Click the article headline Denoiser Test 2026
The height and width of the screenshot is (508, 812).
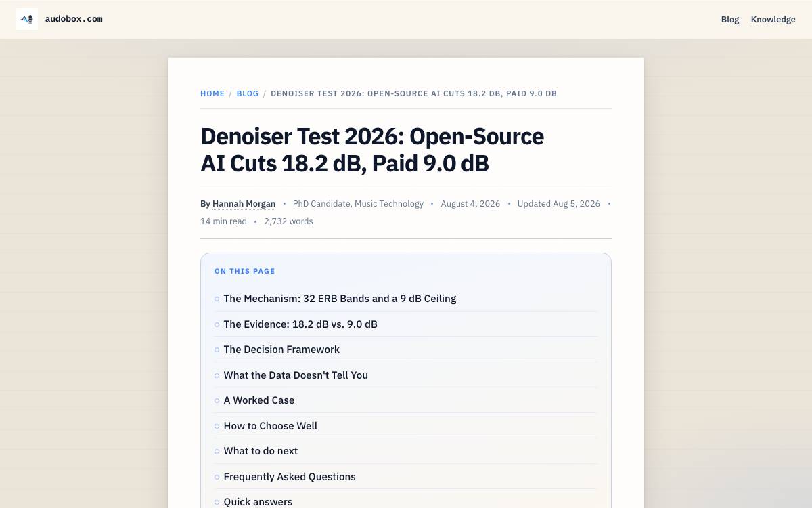click(x=372, y=150)
